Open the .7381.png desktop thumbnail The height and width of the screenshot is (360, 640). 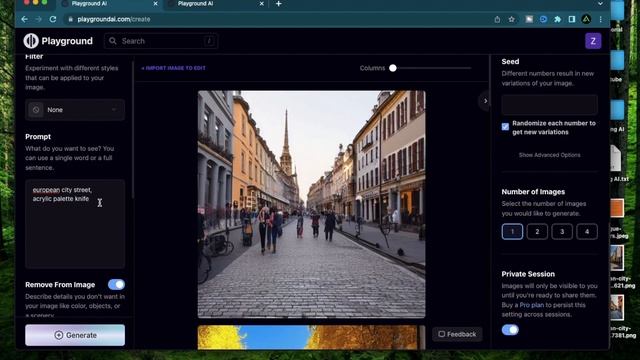(x=617, y=307)
